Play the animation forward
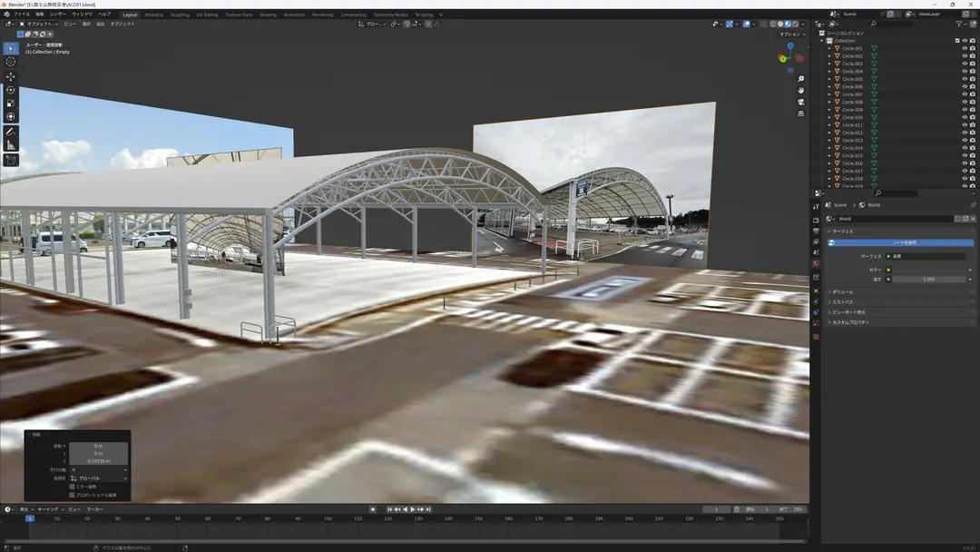Viewport: 980px width, 552px height. [413, 509]
